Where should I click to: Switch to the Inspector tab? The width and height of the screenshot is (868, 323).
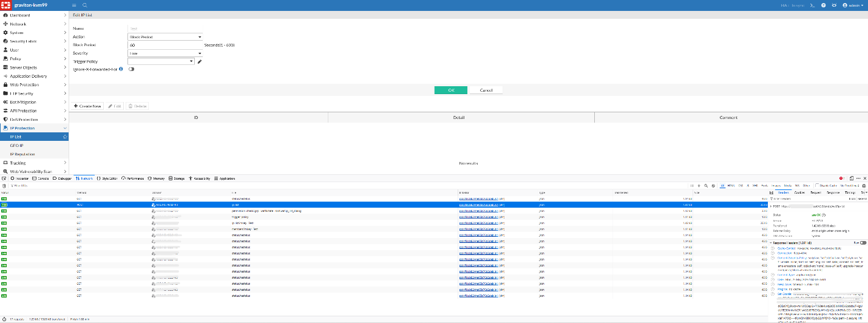(x=19, y=178)
